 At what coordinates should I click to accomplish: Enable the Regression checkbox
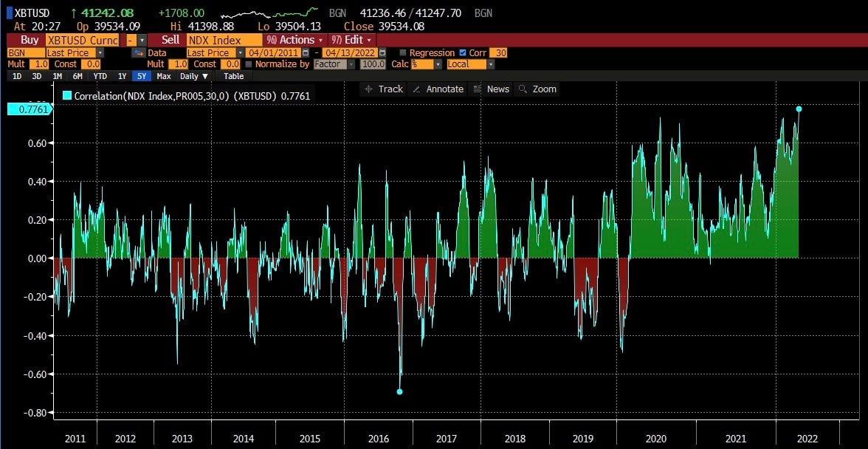(x=403, y=53)
